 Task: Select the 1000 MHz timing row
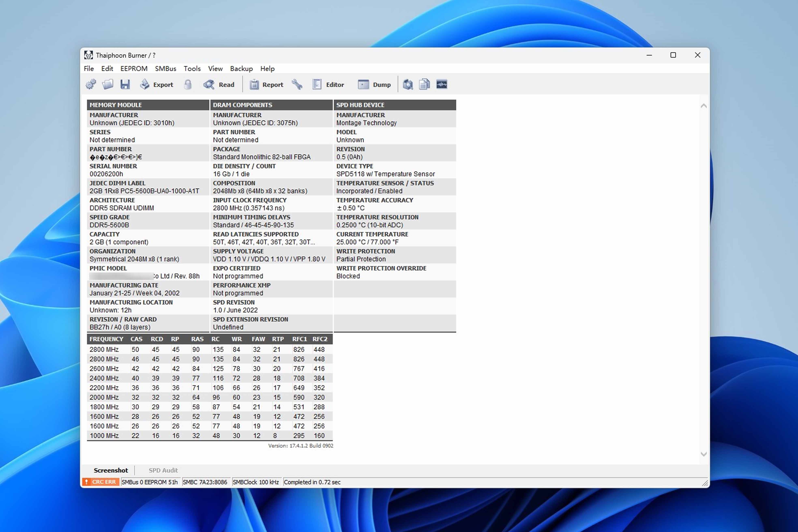(210, 436)
